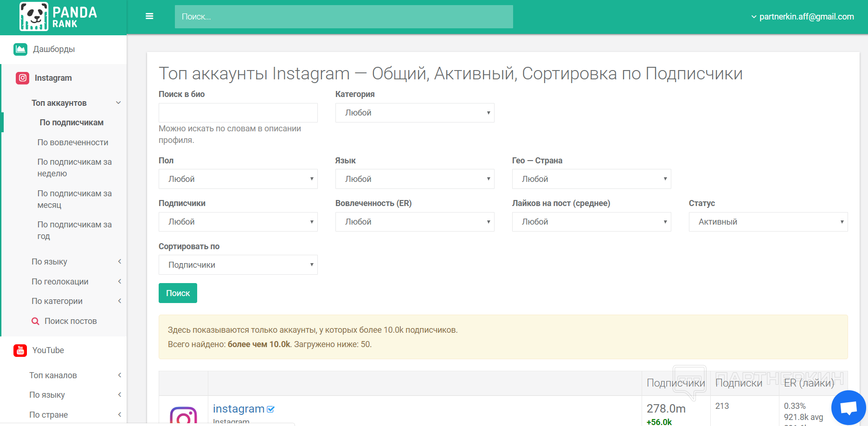Select По подписчикам in sidebar
The height and width of the screenshot is (426, 868).
pos(71,123)
